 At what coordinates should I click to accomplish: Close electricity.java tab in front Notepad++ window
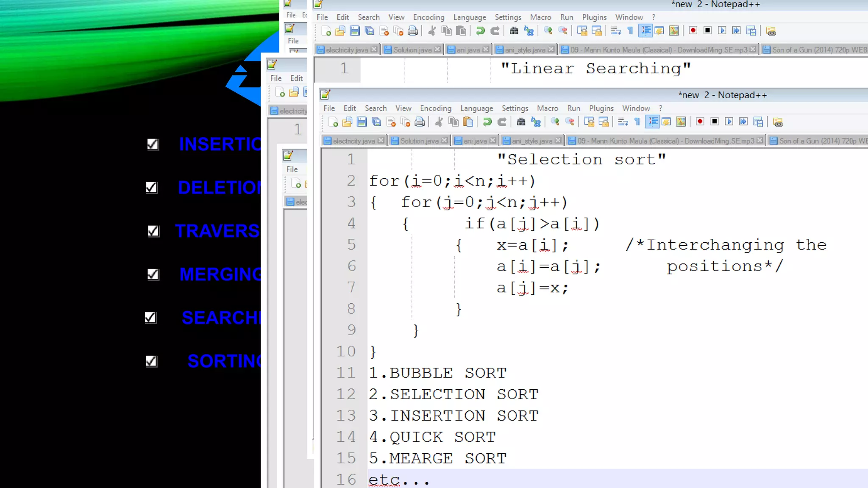point(381,140)
